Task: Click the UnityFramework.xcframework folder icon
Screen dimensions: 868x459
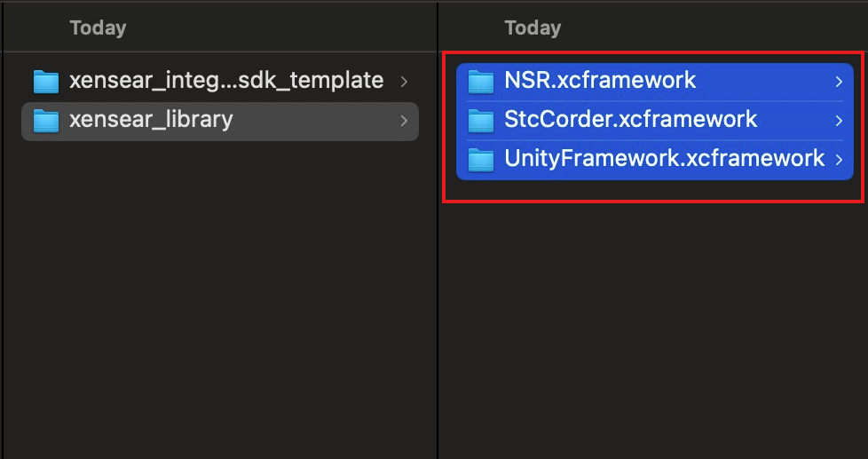Action: click(x=480, y=159)
